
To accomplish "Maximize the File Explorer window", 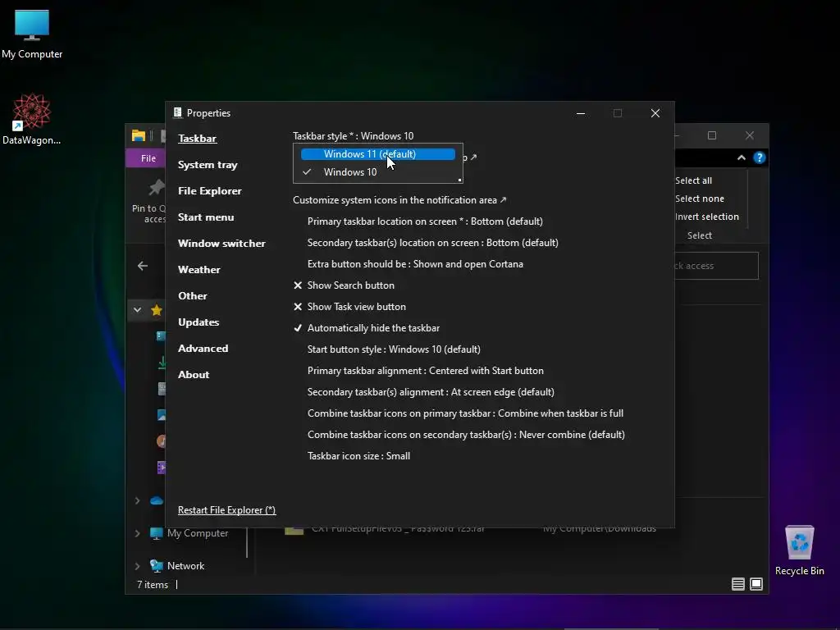I will (x=712, y=135).
